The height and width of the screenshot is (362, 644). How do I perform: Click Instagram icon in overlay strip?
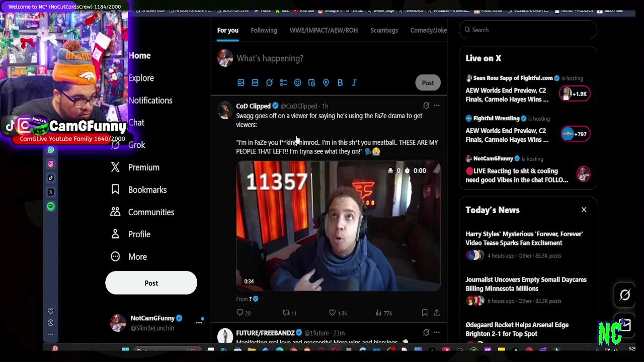[51, 164]
